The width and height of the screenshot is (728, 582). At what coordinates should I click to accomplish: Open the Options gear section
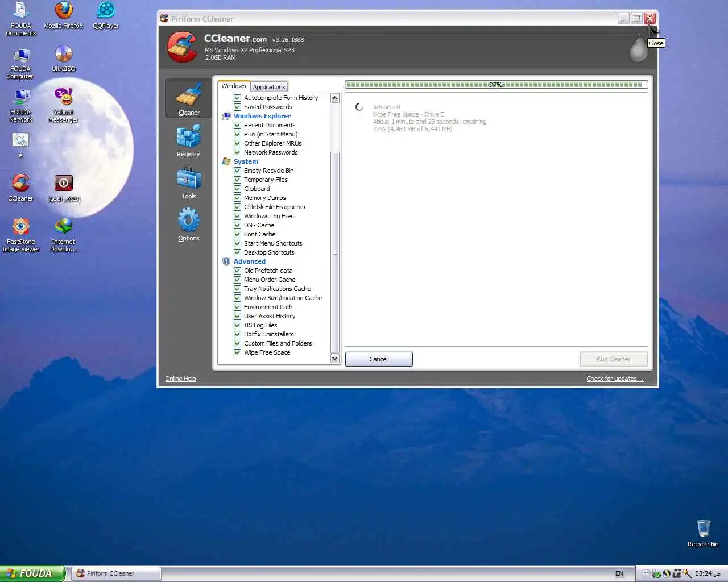(189, 225)
